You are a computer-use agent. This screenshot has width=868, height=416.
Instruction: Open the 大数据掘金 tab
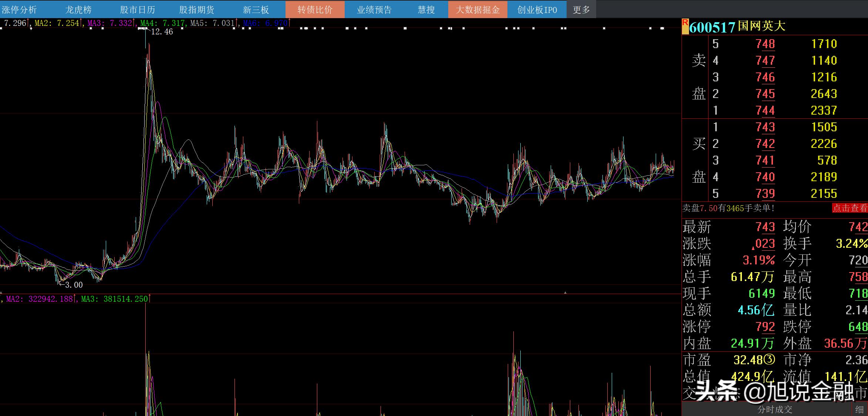(x=478, y=10)
